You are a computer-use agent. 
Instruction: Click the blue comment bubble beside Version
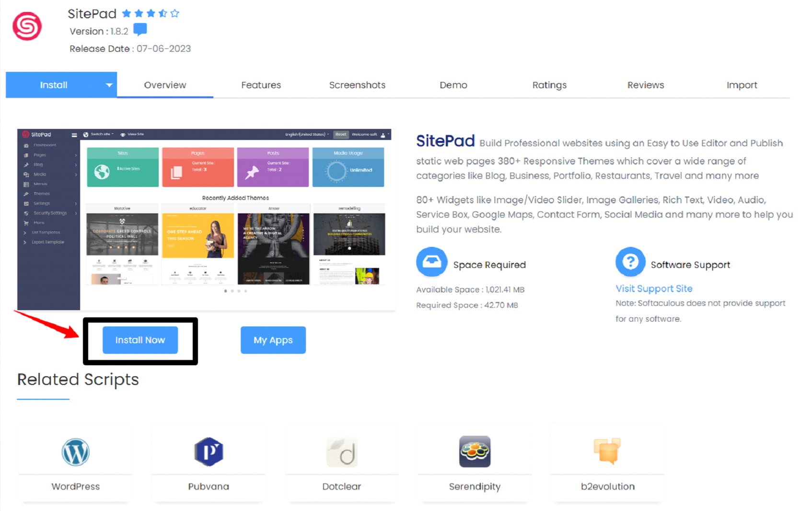[140, 30]
